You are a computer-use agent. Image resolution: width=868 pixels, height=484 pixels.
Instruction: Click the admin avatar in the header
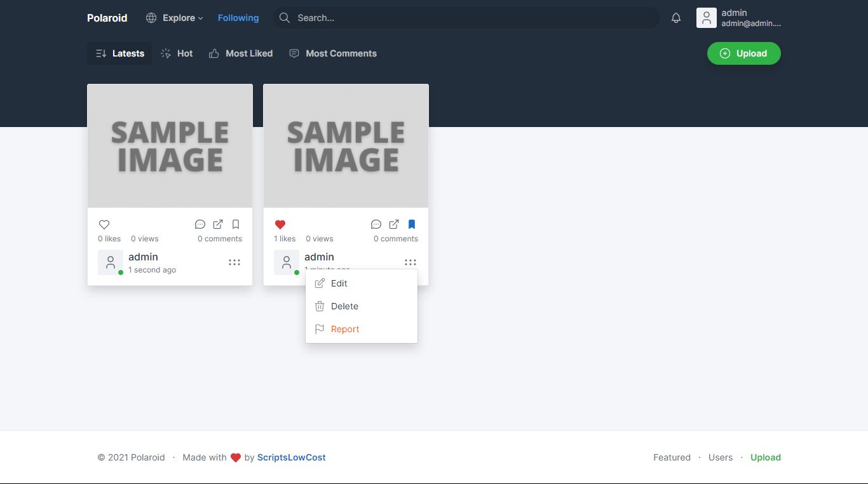[707, 18]
